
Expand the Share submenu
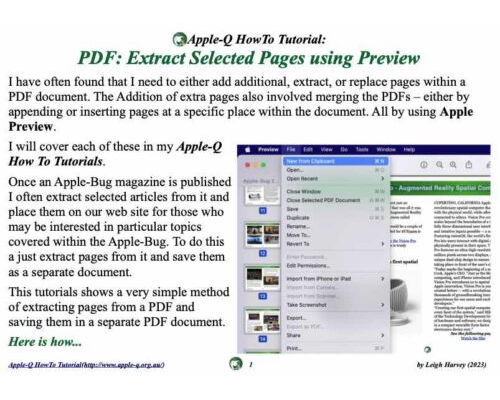[336, 335]
